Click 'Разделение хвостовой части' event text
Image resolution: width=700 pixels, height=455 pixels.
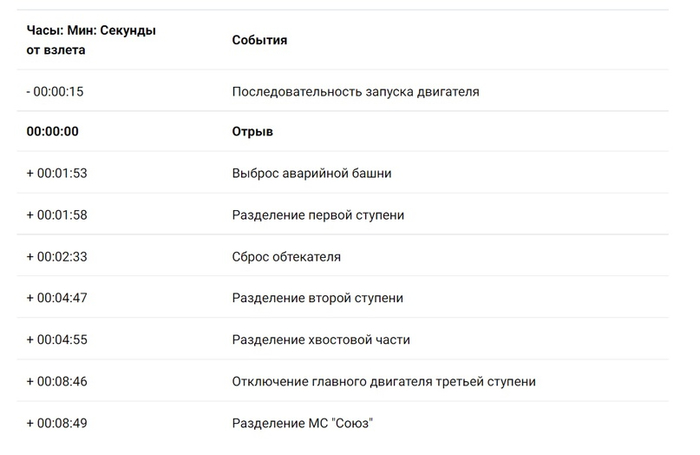(321, 339)
